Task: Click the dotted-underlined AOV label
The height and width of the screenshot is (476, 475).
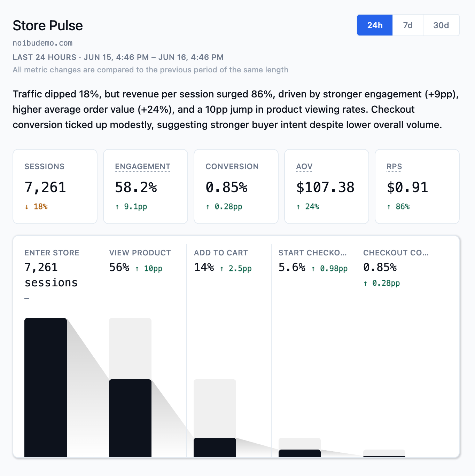Action: [x=304, y=167]
